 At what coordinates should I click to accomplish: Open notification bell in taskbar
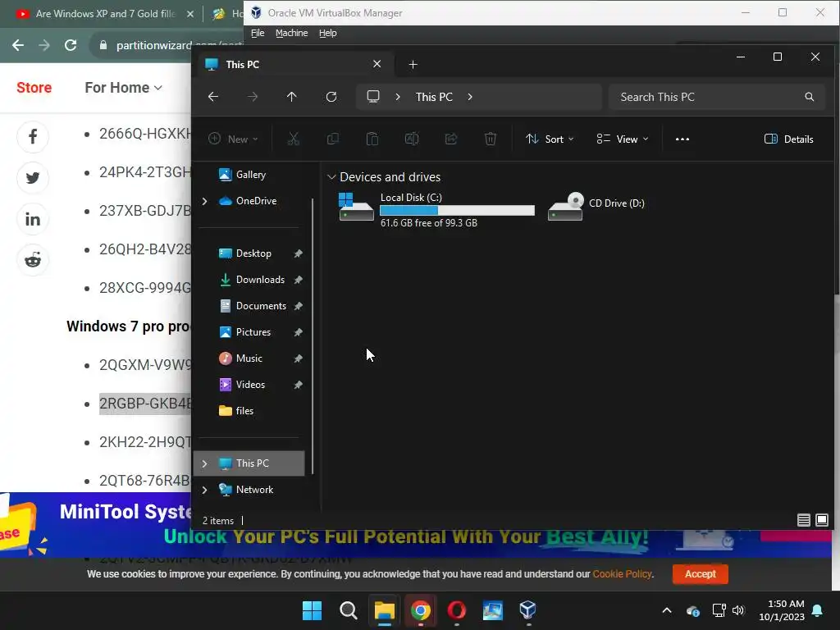[x=818, y=610]
